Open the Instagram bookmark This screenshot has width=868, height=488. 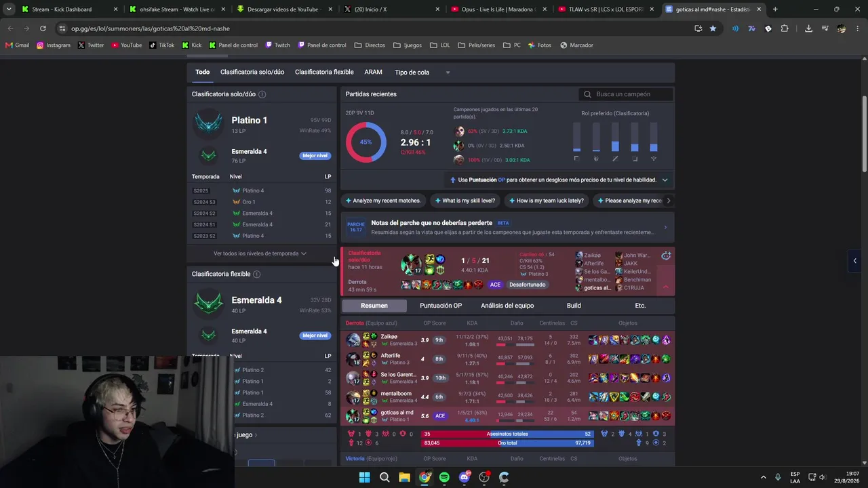click(x=54, y=45)
